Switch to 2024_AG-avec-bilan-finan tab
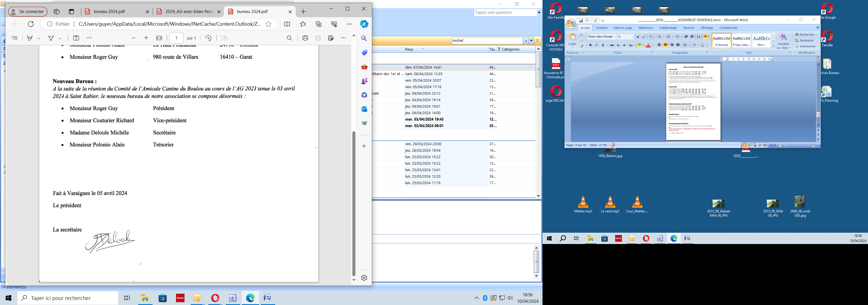Screen dimensions: 868x305 pyautogui.click(x=189, y=12)
